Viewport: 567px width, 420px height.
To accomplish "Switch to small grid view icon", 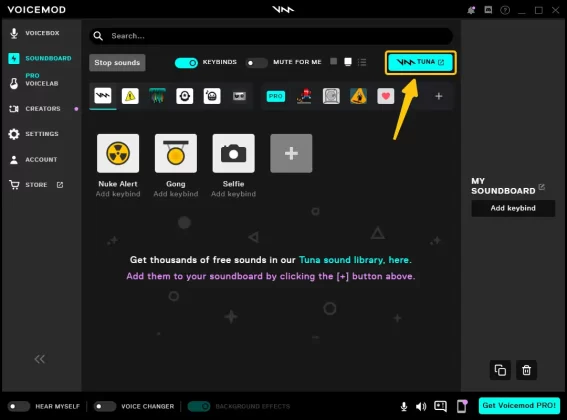I will [x=333, y=61].
